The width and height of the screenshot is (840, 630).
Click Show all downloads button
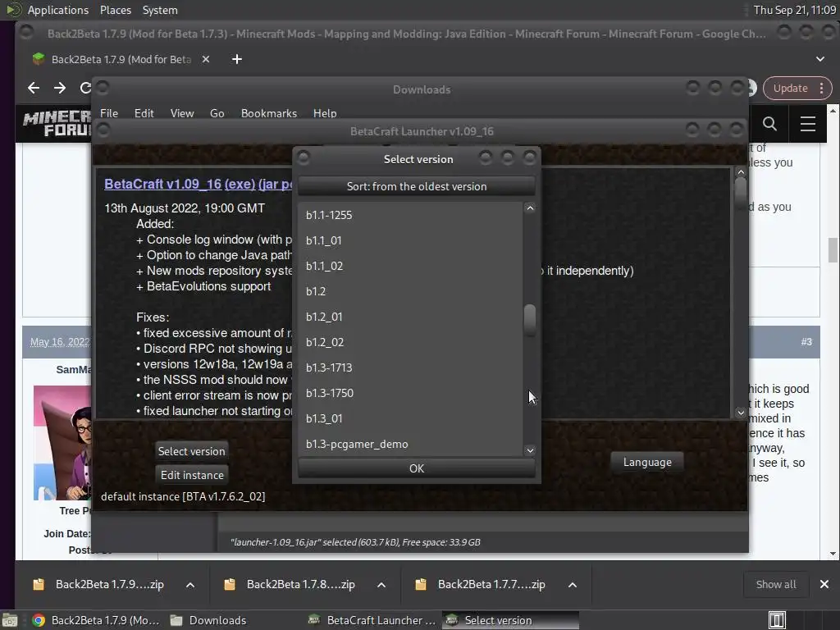point(775,584)
